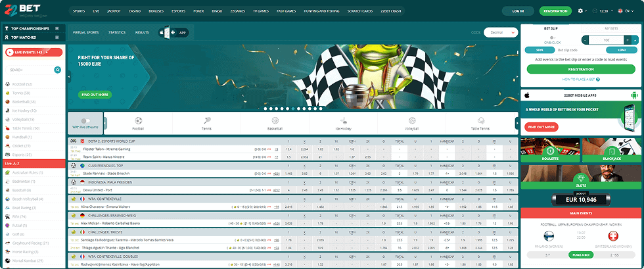Click Find Out More on banner
This screenshot has width=644, height=269.
tap(95, 95)
